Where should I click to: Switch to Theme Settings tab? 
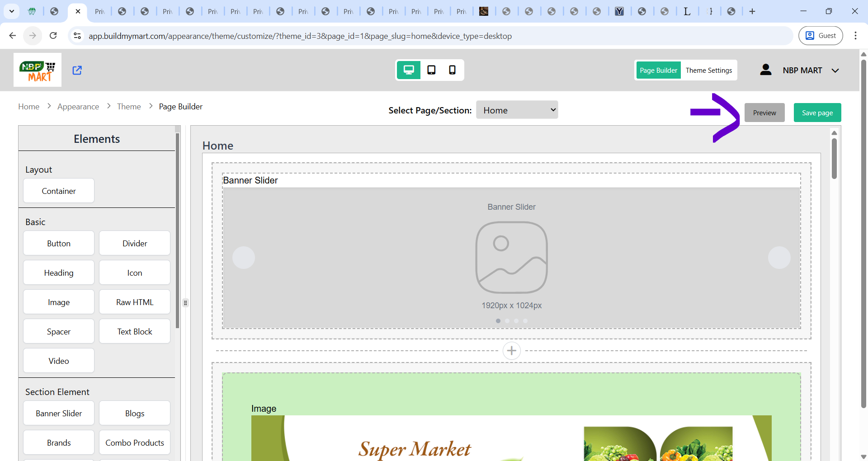[708, 70]
